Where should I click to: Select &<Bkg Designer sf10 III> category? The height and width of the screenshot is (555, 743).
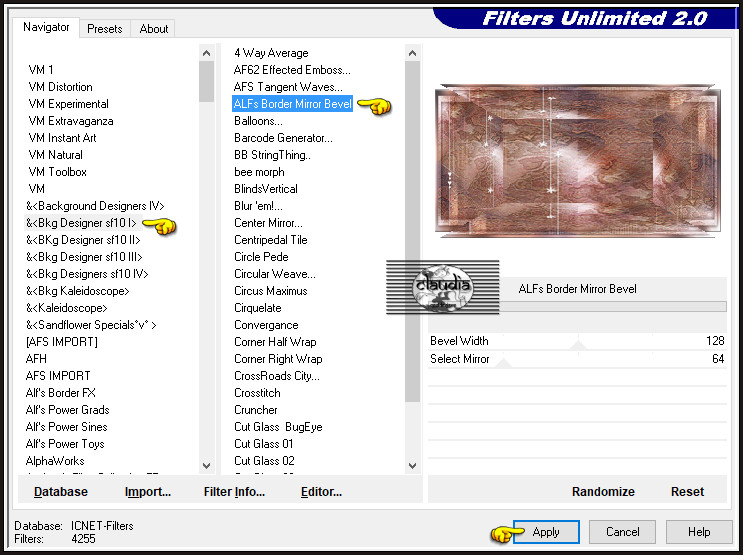[84, 257]
